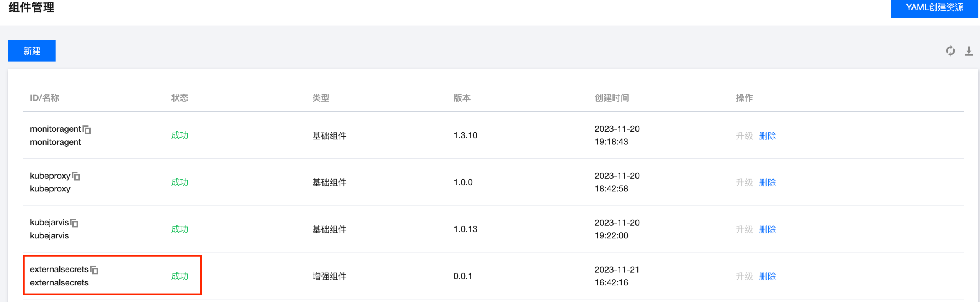The height and width of the screenshot is (302, 980).
Task: Refresh the component list
Action: (950, 51)
